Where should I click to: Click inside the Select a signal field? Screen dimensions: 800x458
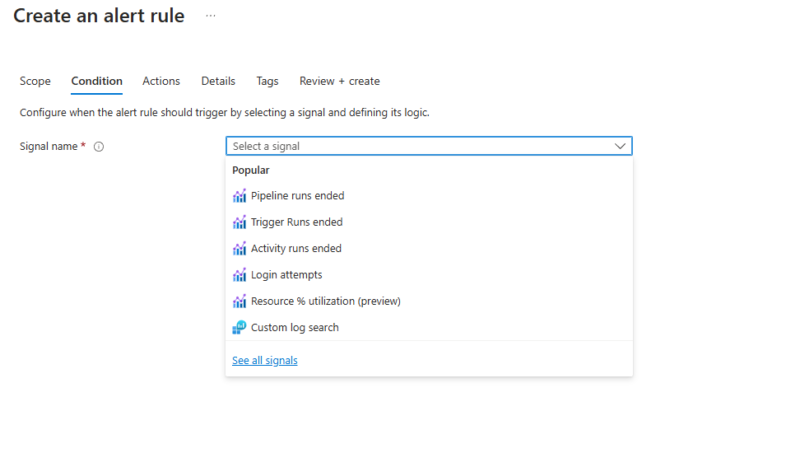[420, 146]
